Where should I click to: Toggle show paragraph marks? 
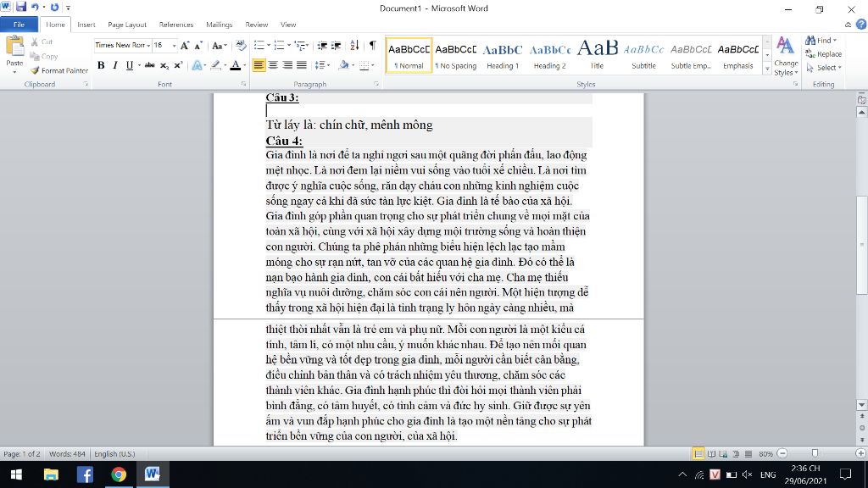coord(373,46)
